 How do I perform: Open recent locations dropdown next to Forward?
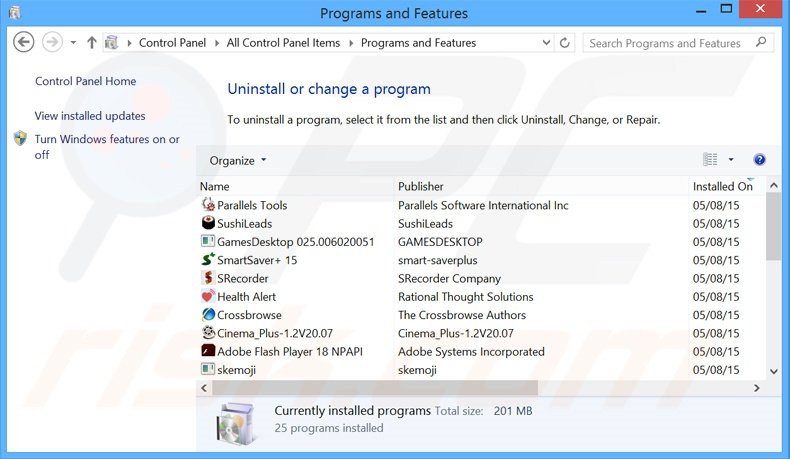point(74,43)
